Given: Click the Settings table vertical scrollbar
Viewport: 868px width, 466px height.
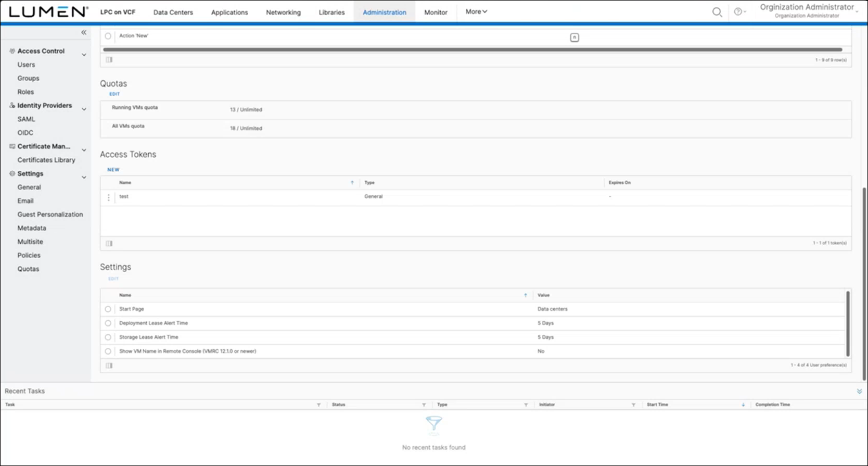Looking at the screenshot, I should pos(848,324).
